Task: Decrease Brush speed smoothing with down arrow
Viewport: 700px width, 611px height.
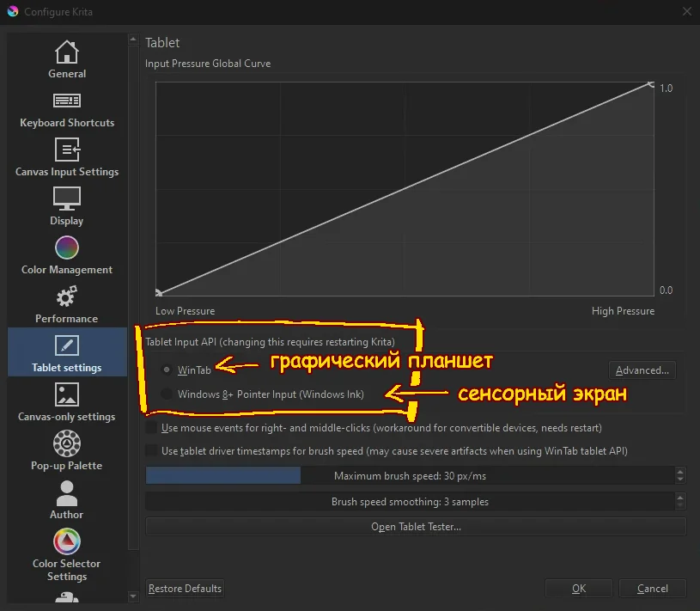Action: click(x=680, y=505)
